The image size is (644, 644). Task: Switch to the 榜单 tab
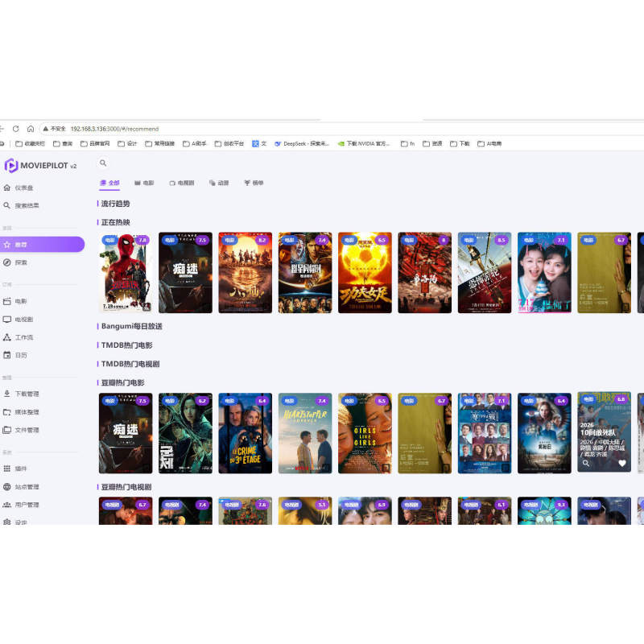[254, 183]
